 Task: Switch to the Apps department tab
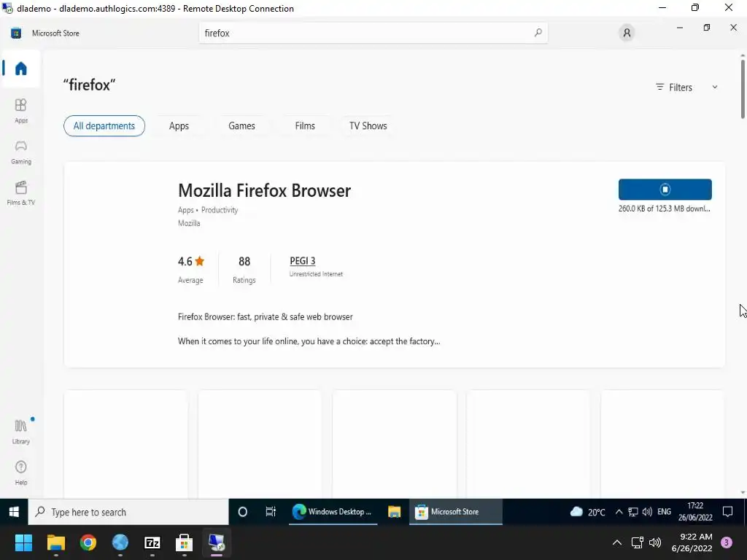click(179, 125)
